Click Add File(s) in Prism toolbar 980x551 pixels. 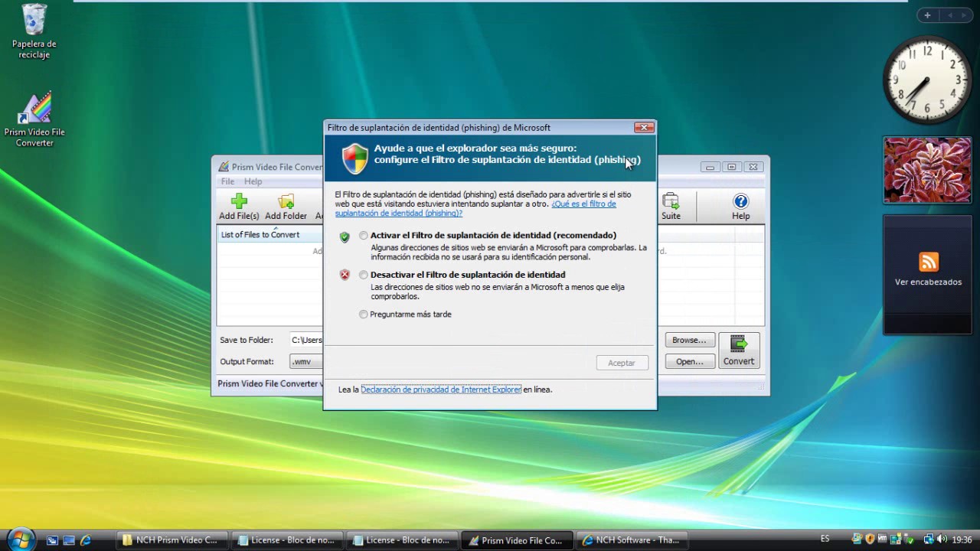[x=239, y=207]
